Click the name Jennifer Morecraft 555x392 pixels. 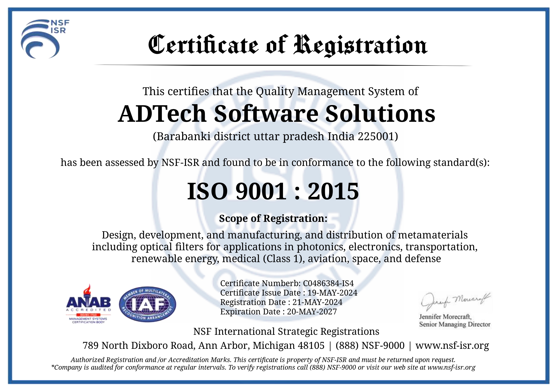tap(445, 317)
